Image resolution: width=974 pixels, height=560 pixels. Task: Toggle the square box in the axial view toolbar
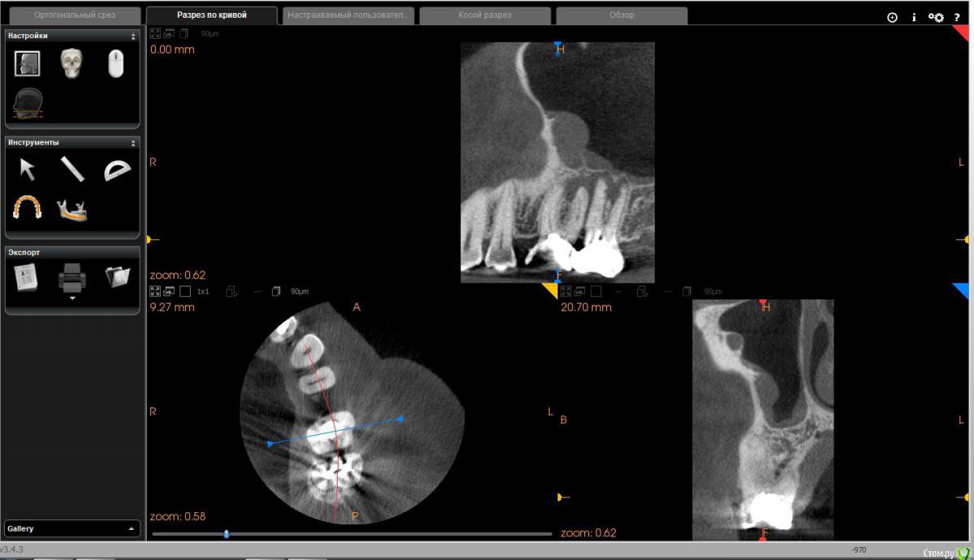(184, 291)
